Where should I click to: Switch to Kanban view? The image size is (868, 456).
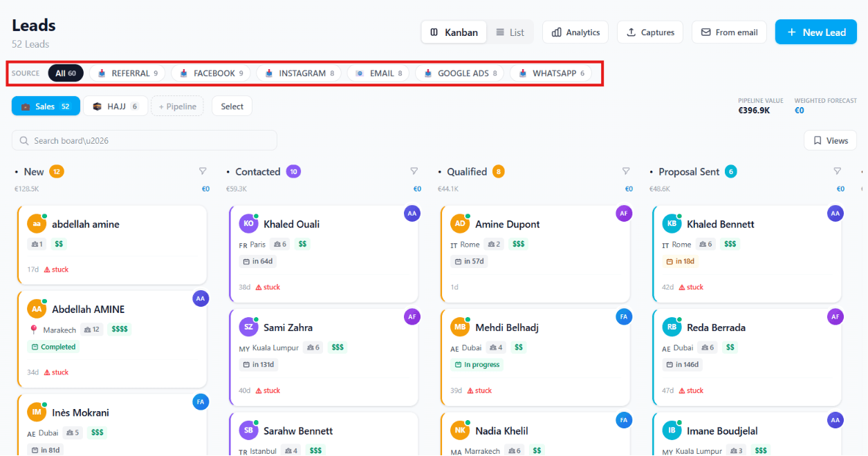tap(454, 32)
